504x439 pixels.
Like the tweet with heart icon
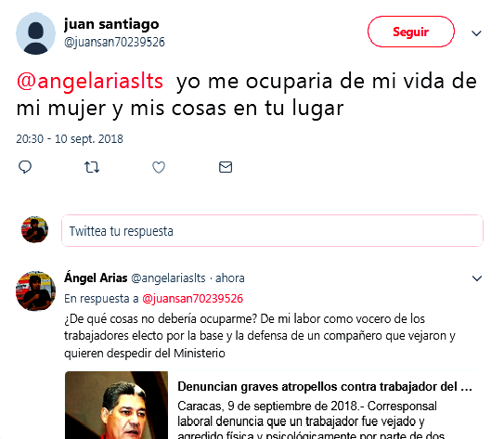click(x=159, y=167)
